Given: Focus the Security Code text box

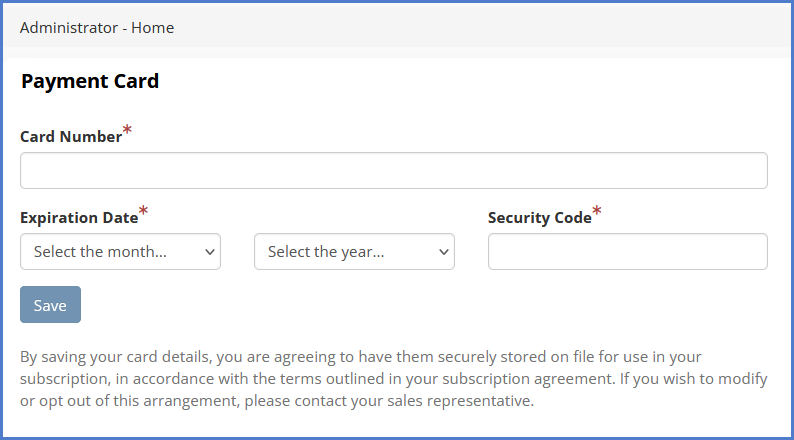Looking at the screenshot, I should 627,252.
